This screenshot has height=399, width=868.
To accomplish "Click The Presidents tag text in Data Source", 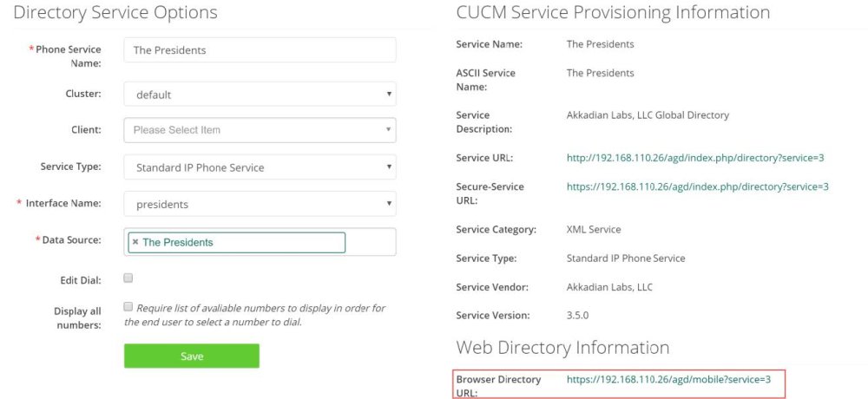I will point(178,243).
